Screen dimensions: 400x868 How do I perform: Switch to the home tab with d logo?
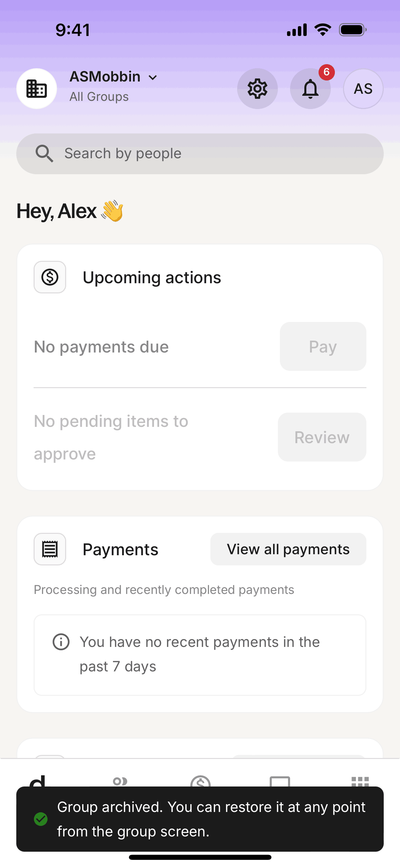pyautogui.click(x=38, y=780)
